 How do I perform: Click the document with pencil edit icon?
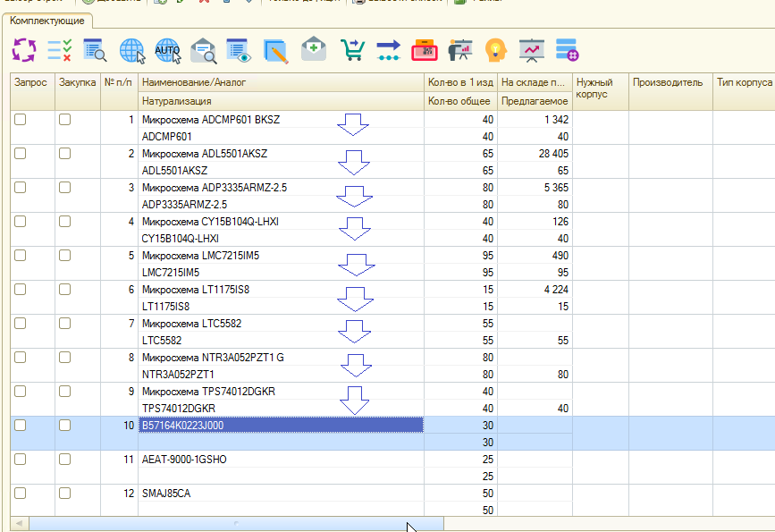tap(276, 50)
